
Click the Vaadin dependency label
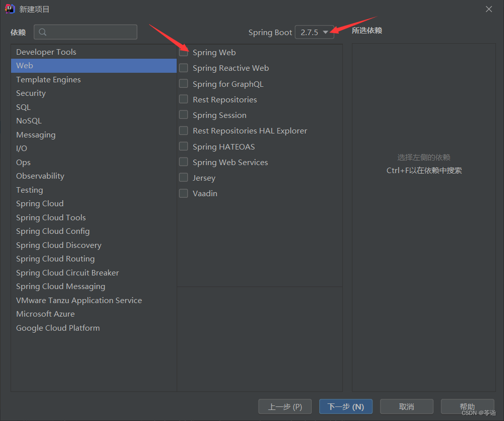click(205, 194)
